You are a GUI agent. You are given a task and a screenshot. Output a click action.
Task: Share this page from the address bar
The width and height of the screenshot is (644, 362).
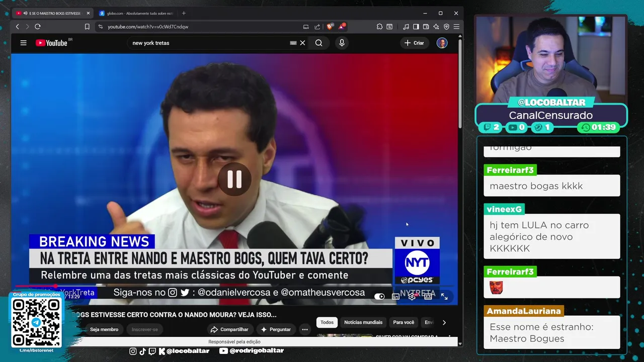317,27
